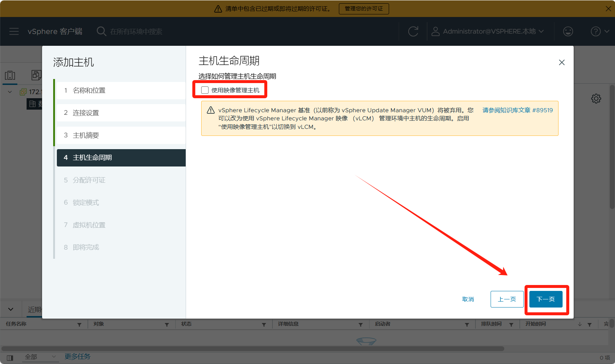This screenshot has height=364, width=615.
Task: Click 管理您的许可证 banner button
Action: tap(364, 8)
